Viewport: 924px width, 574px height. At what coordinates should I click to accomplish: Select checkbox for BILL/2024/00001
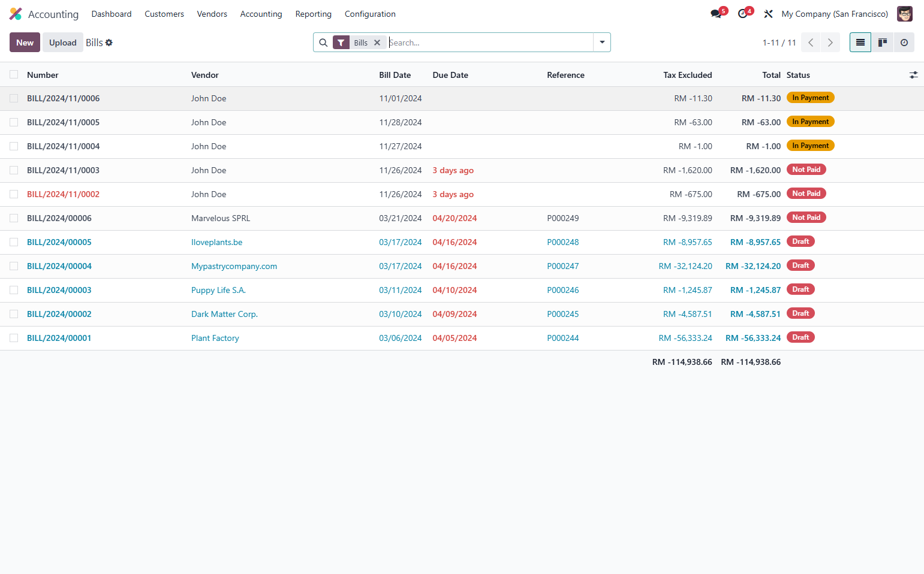tap(14, 338)
